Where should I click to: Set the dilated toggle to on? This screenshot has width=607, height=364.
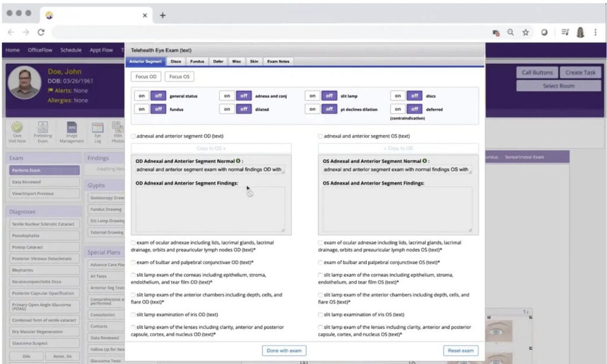coord(227,109)
